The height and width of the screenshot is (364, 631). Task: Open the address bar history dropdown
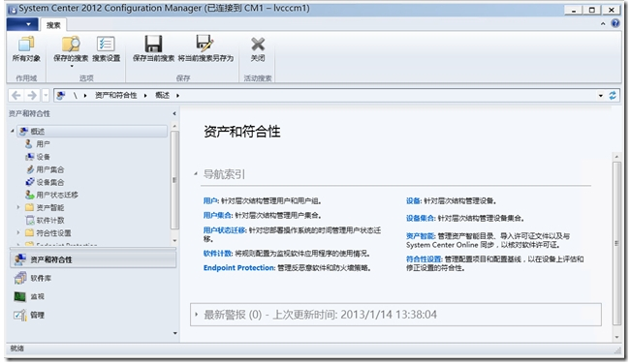click(600, 95)
